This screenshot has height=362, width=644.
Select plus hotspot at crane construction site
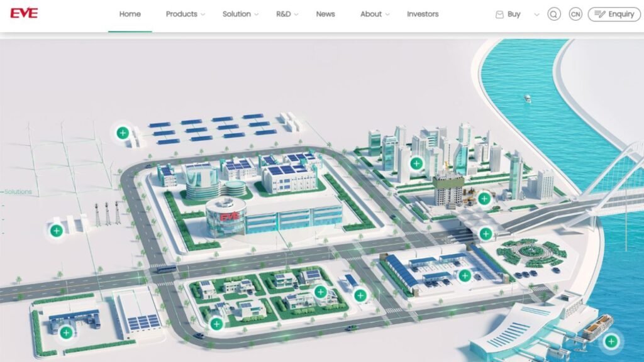(484, 199)
